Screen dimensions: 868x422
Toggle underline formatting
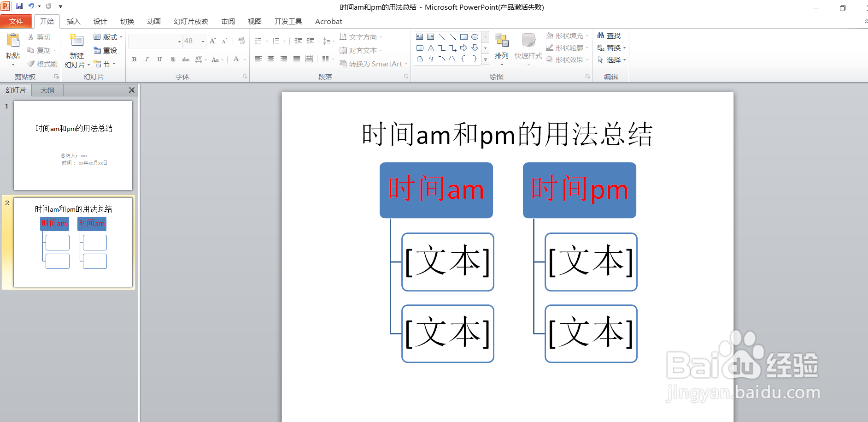coord(158,59)
